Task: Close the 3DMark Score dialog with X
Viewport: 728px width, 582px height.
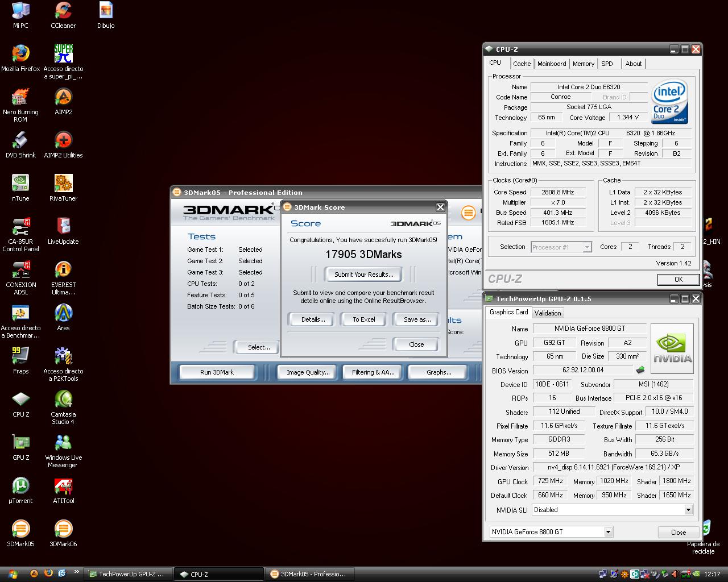Action: [x=440, y=207]
